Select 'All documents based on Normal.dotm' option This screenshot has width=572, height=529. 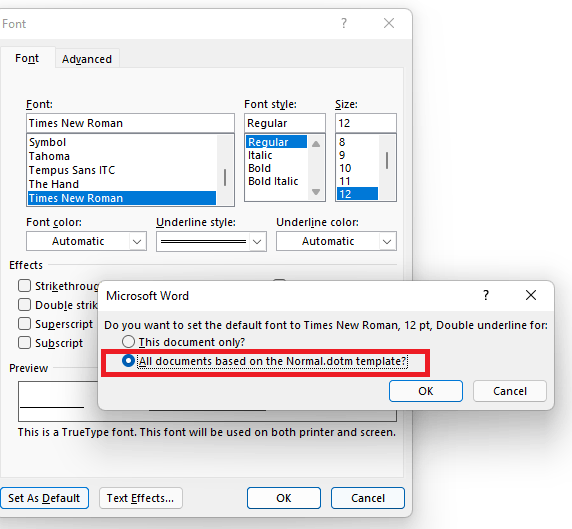click(128, 361)
